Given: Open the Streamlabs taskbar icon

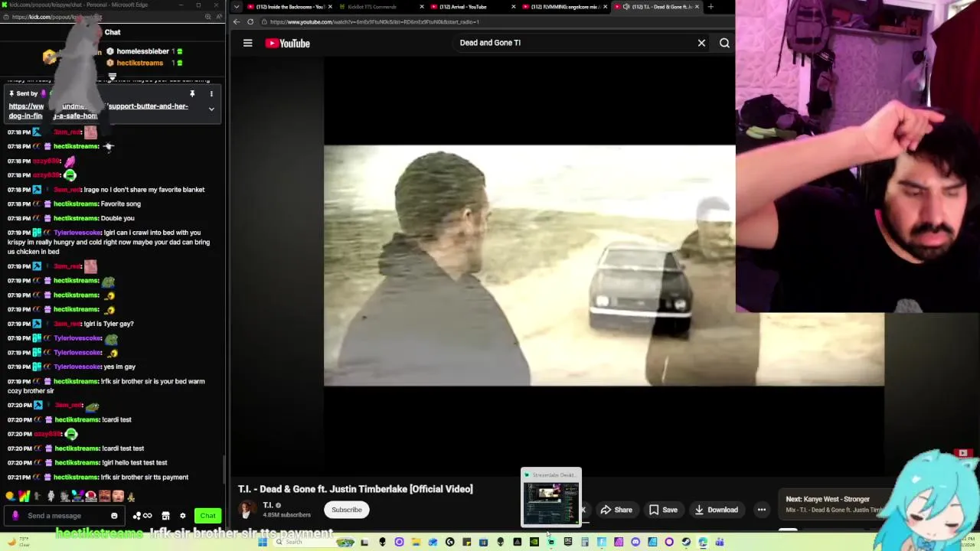Looking at the screenshot, I should click(551, 542).
